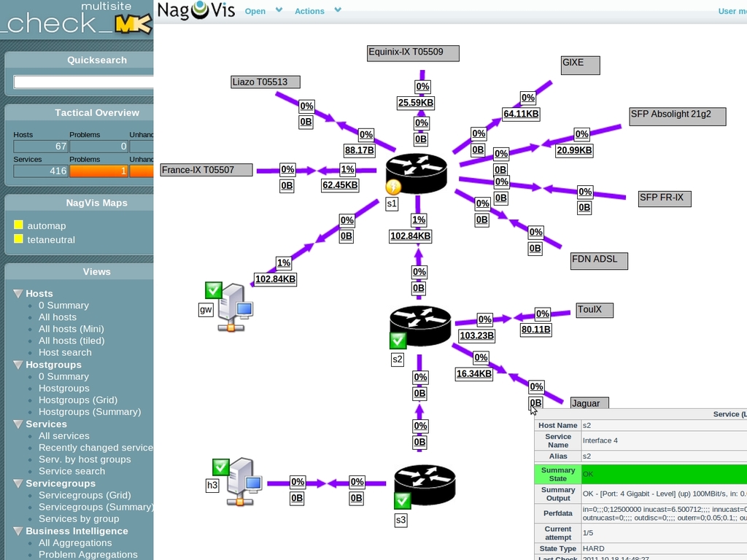Open the All Aggregations view
The width and height of the screenshot is (747, 560).
[x=75, y=542]
